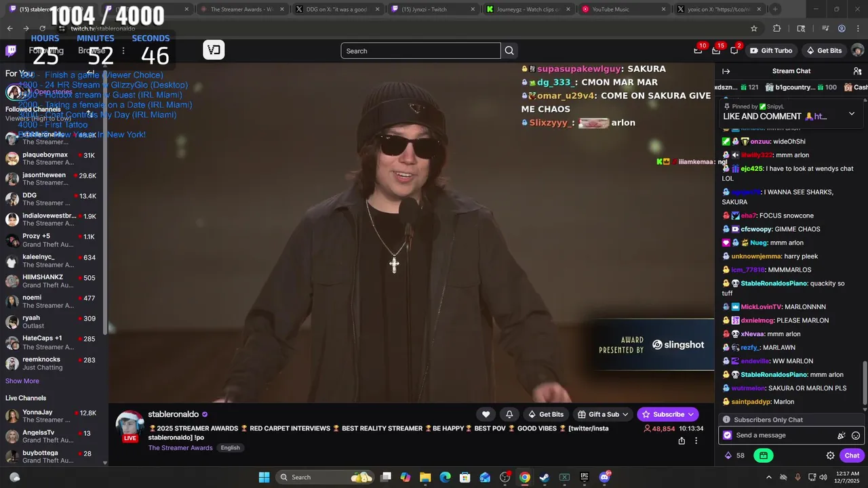Image resolution: width=868 pixels, height=488 pixels.
Task: Click stableronaldo streamer avatar with LIVE badge
Action: pos(129,426)
